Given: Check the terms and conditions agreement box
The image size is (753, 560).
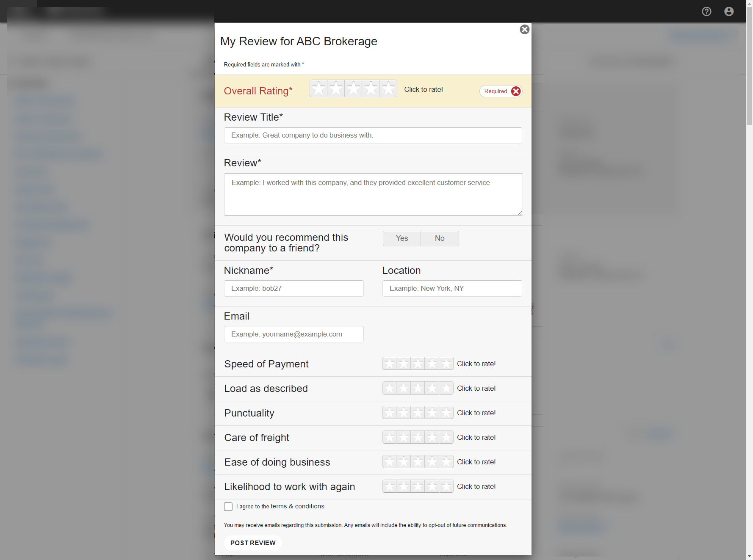Looking at the screenshot, I should tap(228, 506).
